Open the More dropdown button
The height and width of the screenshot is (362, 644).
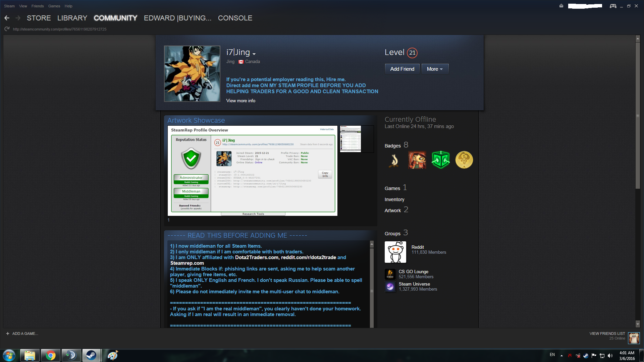[x=435, y=69]
